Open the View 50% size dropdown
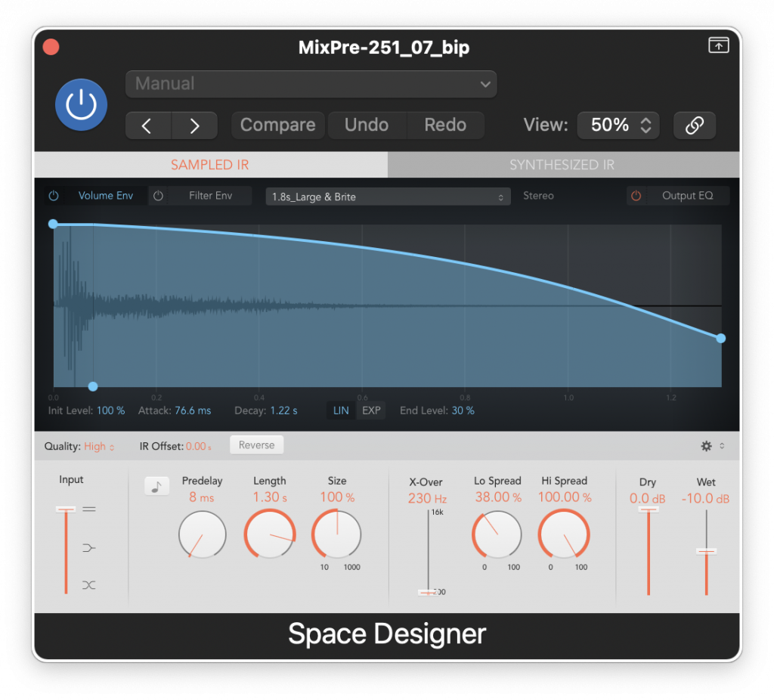The image size is (774, 700). (618, 125)
